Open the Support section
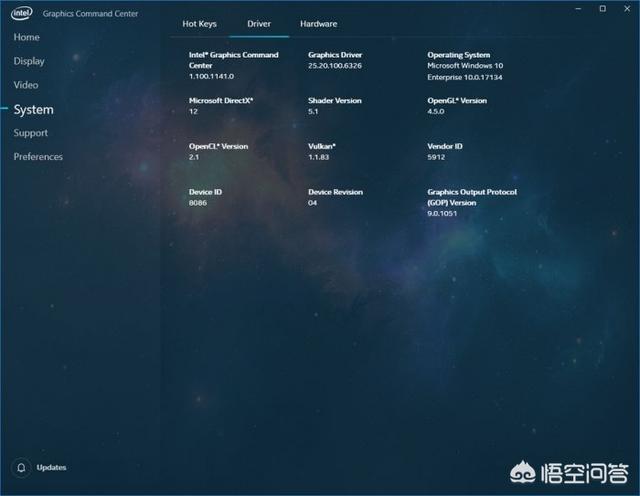This screenshot has height=496, width=640. (x=31, y=133)
